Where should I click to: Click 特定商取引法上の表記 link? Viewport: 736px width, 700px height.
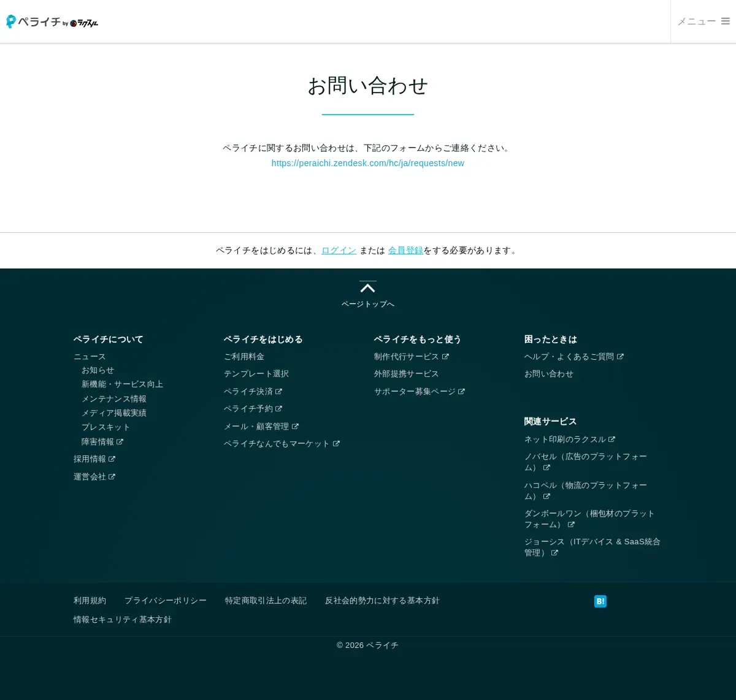pyautogui.click(x=266, y=601)
